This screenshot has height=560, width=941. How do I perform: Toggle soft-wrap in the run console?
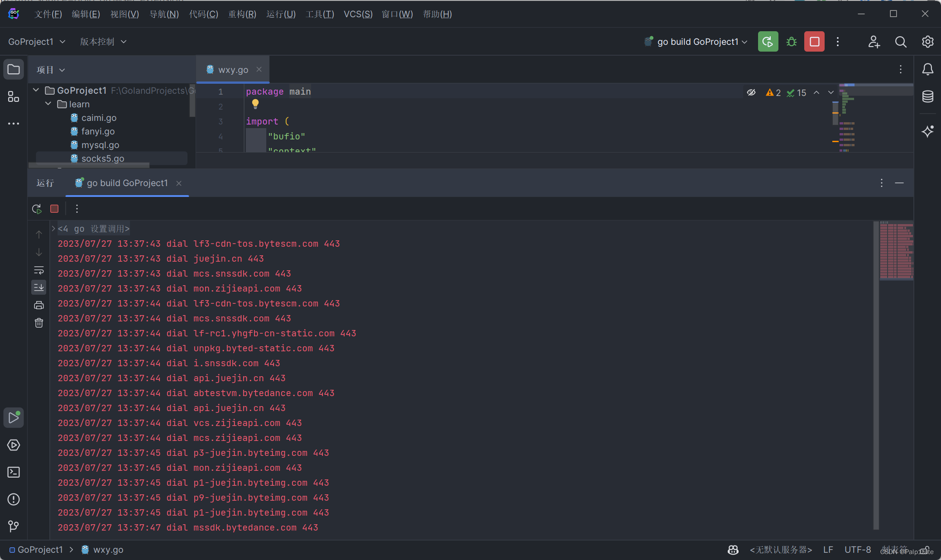coord(39,270)
